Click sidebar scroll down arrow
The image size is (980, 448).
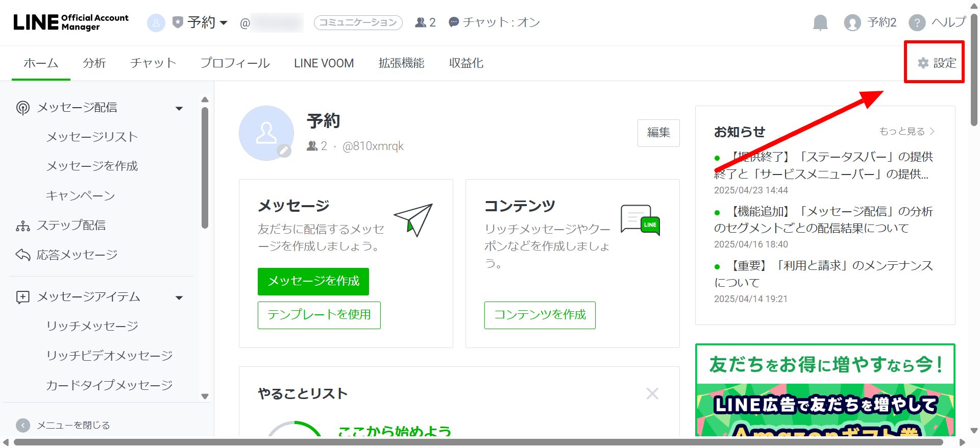coord(205,396)
